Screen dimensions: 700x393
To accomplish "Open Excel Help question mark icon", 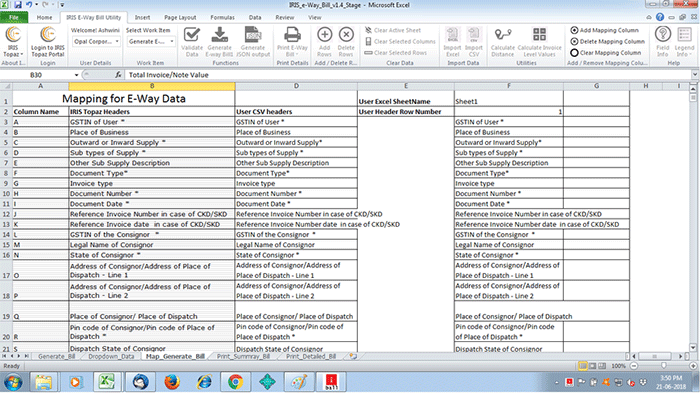I will click(660, 17).
